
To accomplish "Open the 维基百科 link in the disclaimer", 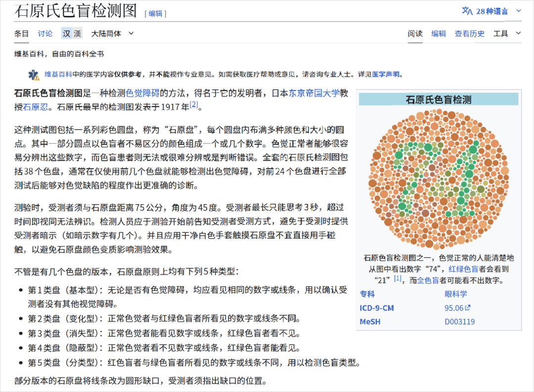I will (58, 74).
